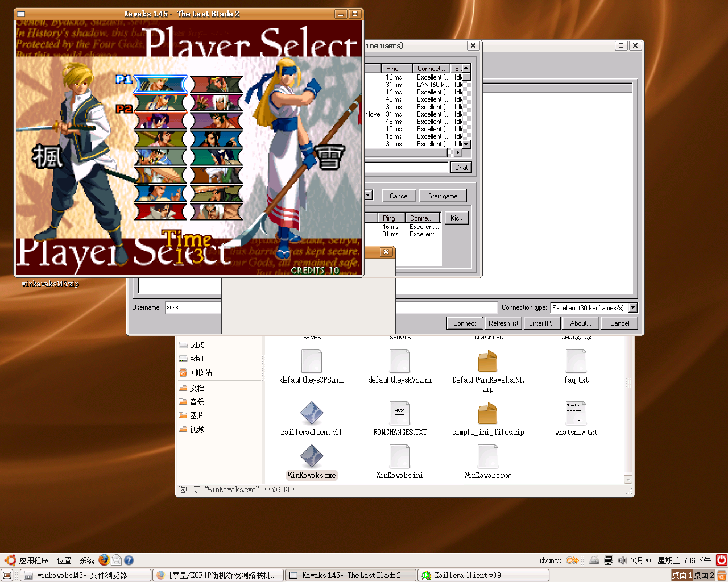
Task: Focus the chat message input field
Action: 406,168
